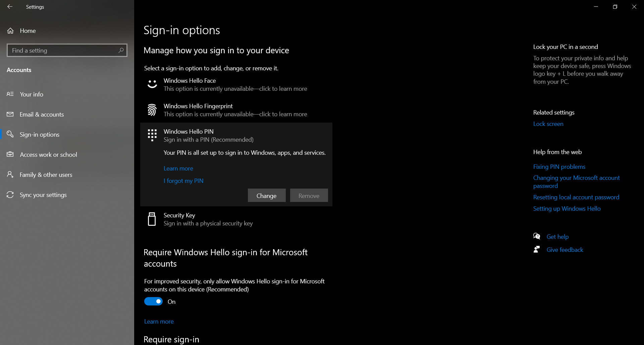Expand the Security Key option

click(x=236, y=219)
